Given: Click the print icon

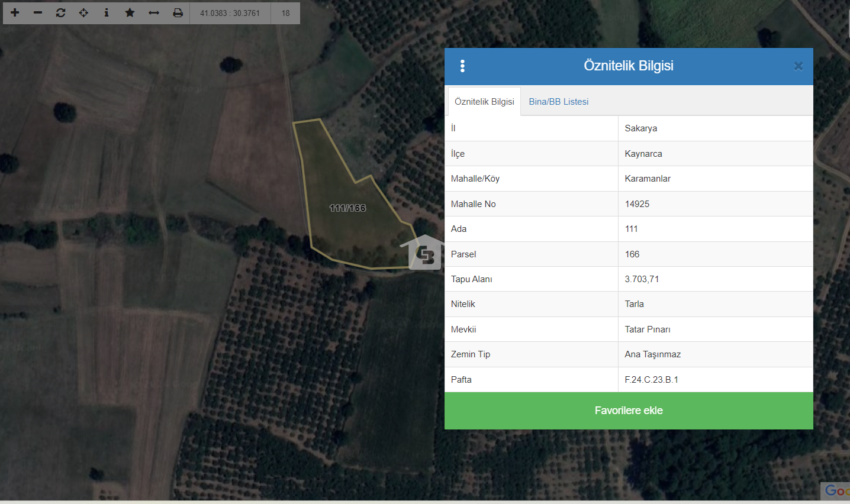Looking at the screenshot, I should pos(178,12).
